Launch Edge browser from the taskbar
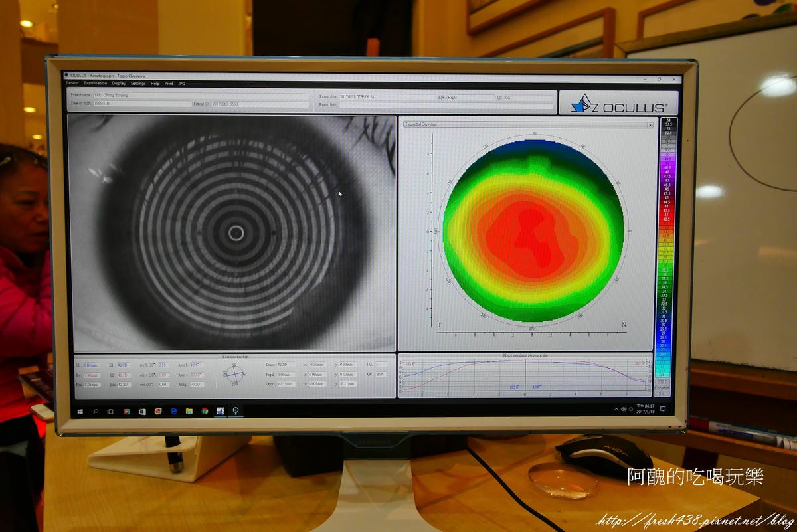This screenshot has height=532, width=797. click(x=174, y=411)
